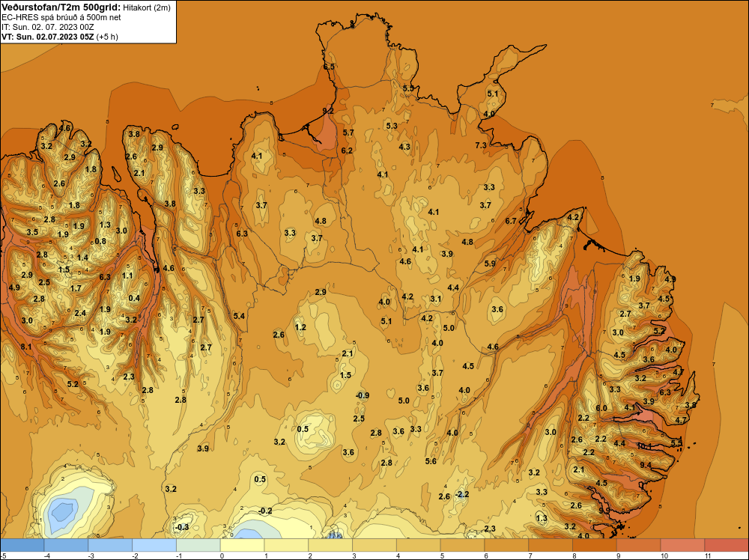Pick the blue legend swatch between -5 and -4

pos(22,545)
